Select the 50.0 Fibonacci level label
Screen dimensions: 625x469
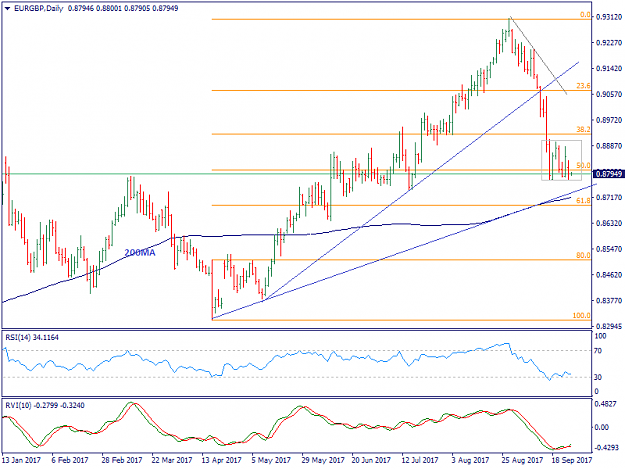tap(583, 165)
